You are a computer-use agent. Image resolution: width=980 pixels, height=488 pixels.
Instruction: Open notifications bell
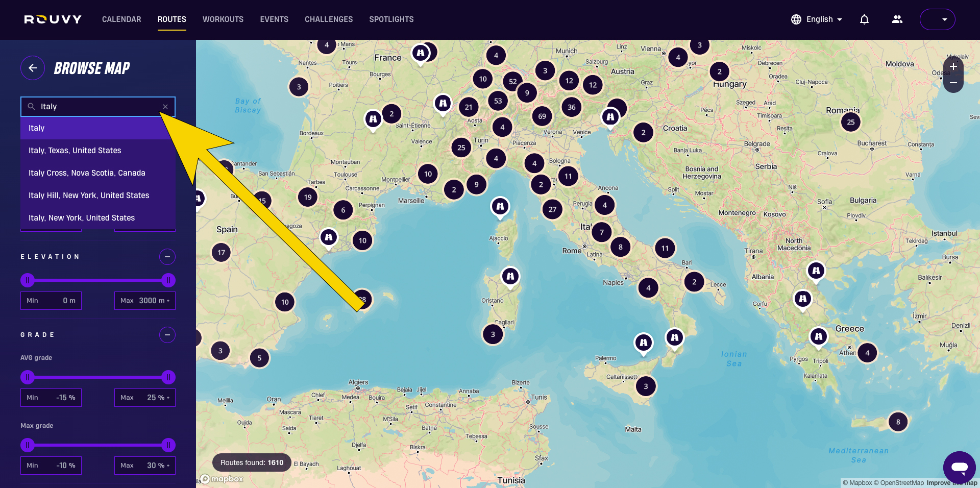point(864,19)
